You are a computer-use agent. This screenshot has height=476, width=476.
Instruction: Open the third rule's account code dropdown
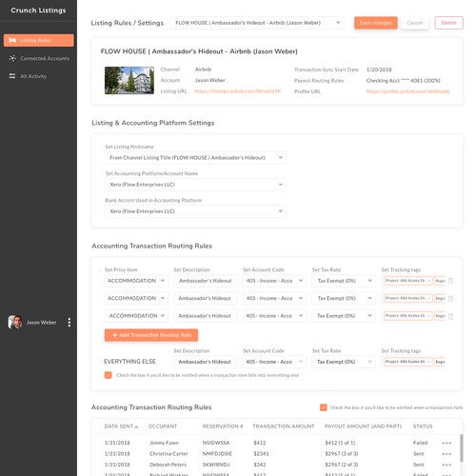coord(274,316)
